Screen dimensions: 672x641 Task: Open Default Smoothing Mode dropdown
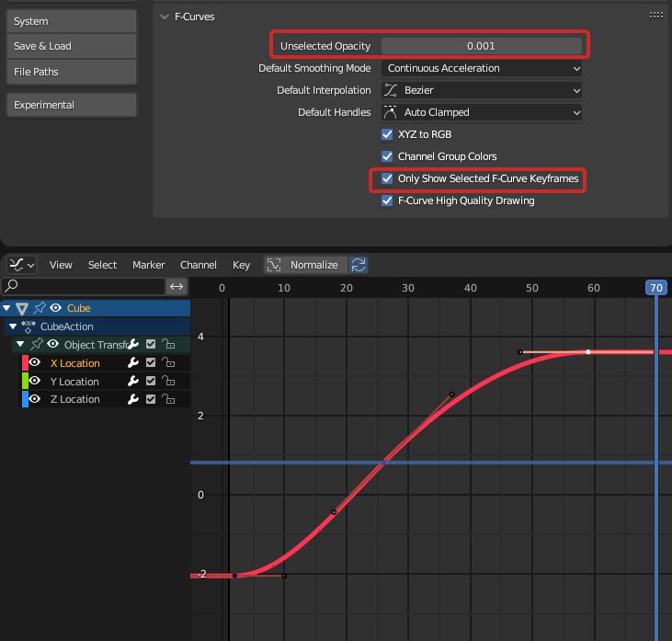(482, 68)
